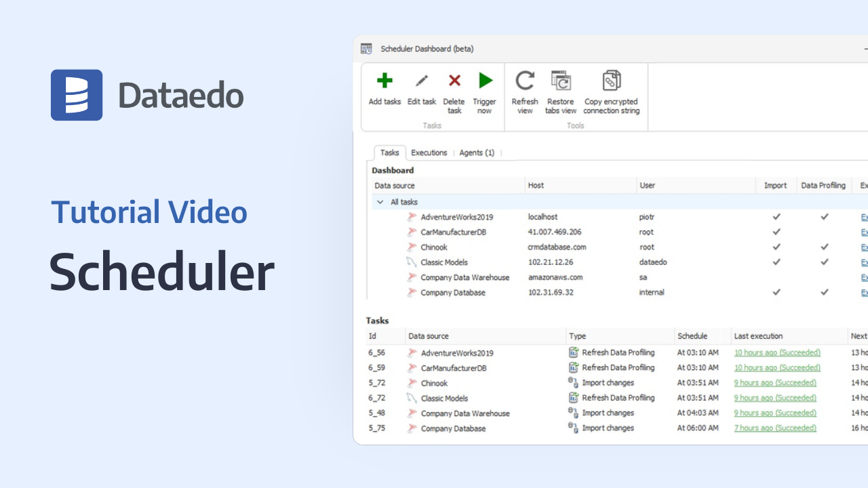Image resolution: width=868 pixels, height=488 pixels.
Task: Select user dataedo cell
Action: tap(652, 262)
